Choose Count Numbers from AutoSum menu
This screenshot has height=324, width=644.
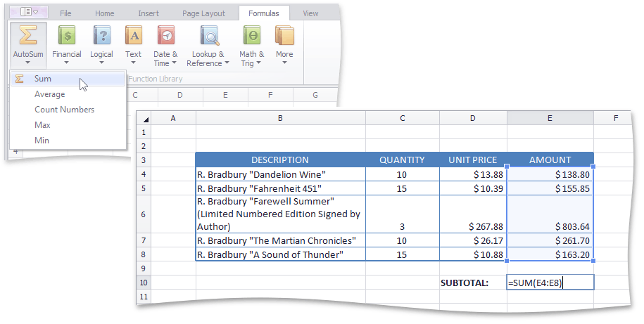click(68, 110)
